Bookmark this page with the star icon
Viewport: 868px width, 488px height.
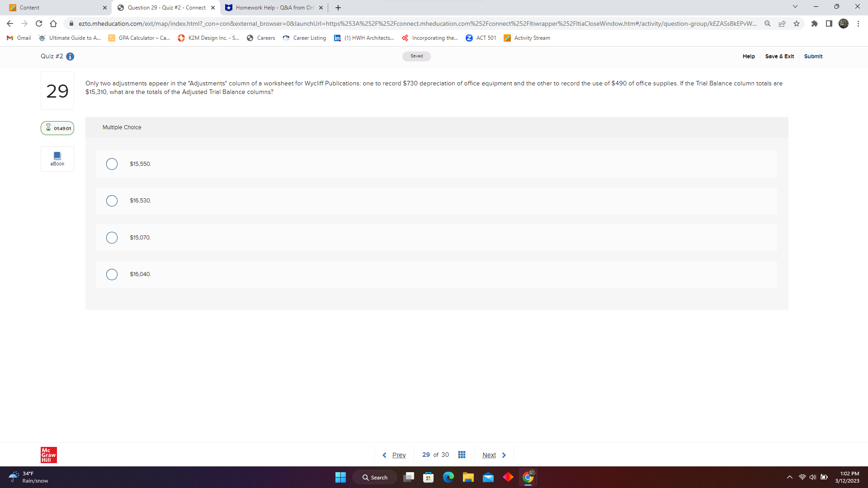point(797,23)
